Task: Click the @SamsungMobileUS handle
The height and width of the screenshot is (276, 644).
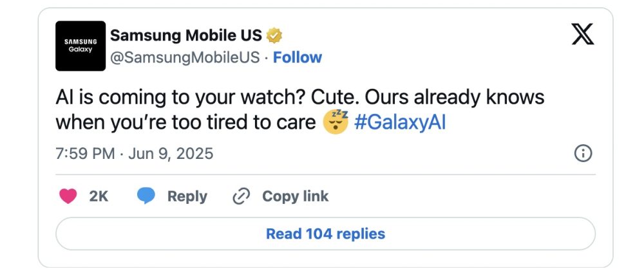Action: tap(186, 58)
